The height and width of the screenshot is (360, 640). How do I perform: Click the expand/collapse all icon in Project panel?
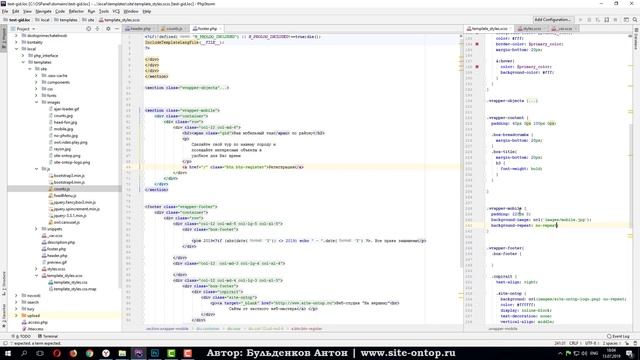(x=97, y=29)
